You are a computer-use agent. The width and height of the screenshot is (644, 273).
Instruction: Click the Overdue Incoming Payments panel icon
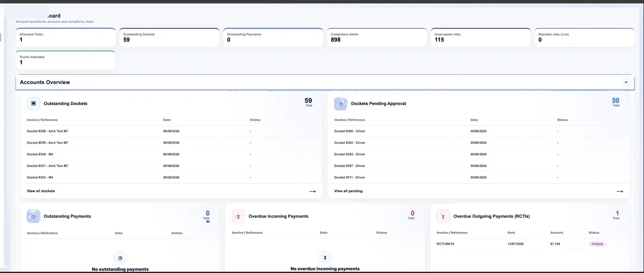[x=238, y=217]
